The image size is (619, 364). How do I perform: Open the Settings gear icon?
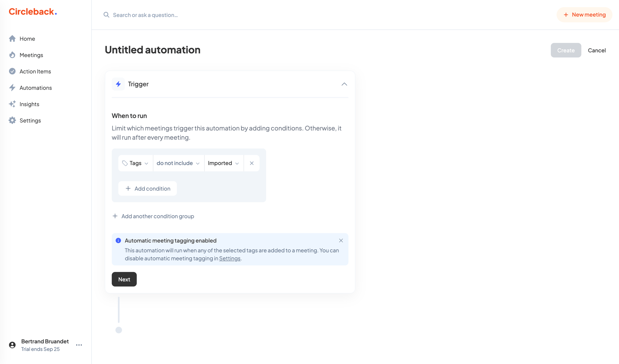(x=12, y=120)
